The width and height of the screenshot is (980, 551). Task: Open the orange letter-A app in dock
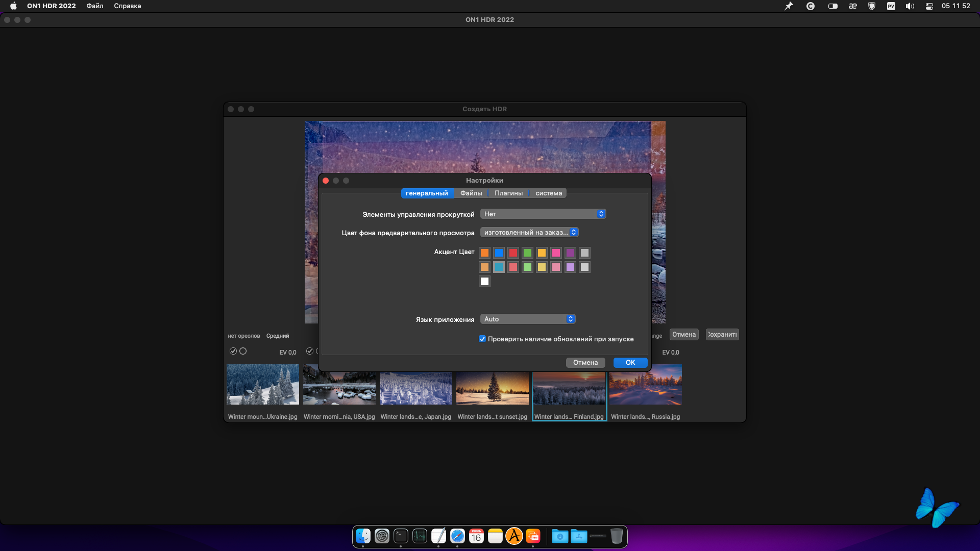(514, 536)
